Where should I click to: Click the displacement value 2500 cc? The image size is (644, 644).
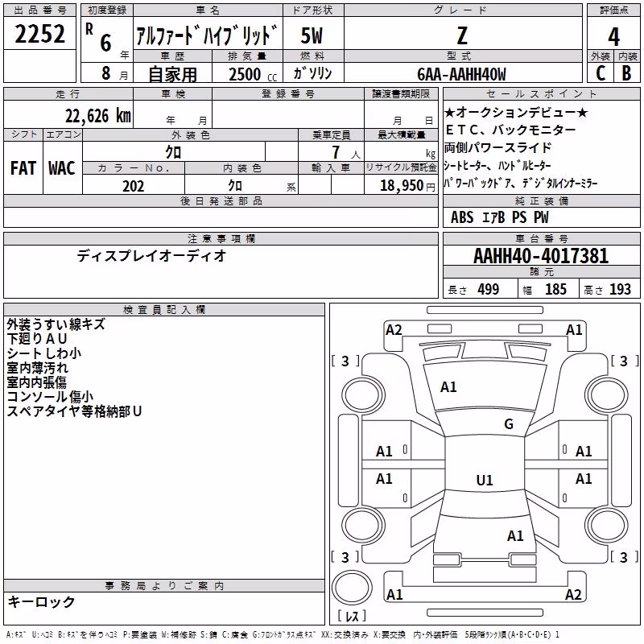pos(253,74)
